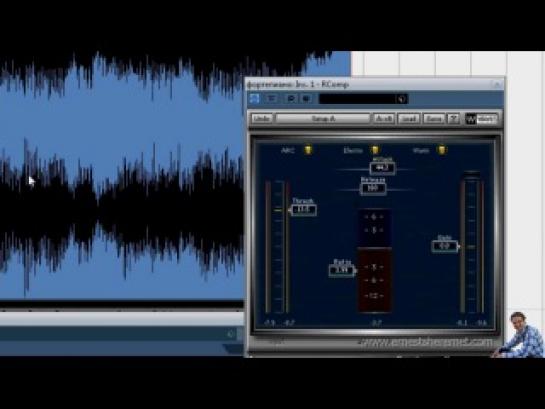This screenshot has height=409, width=545.
Task: Click the Waves logo icon
Action: coord(471,119)
